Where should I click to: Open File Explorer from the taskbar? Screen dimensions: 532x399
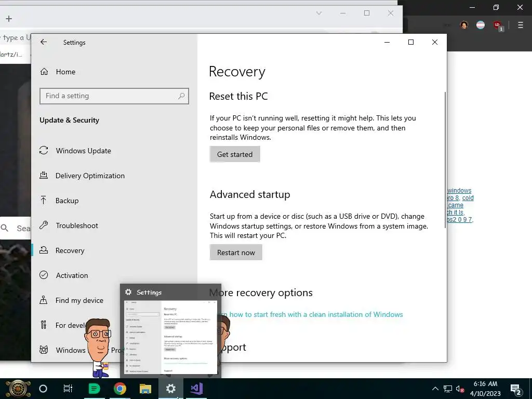145,389
